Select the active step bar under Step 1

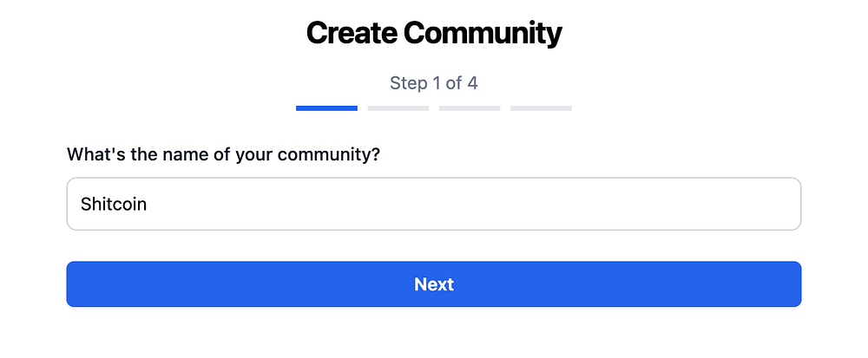point(326,108)
